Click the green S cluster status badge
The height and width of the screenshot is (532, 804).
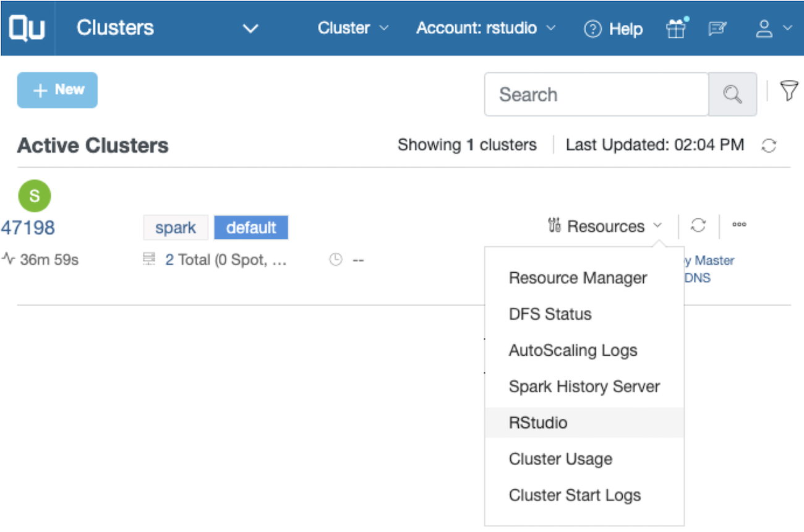click(35, 196)
